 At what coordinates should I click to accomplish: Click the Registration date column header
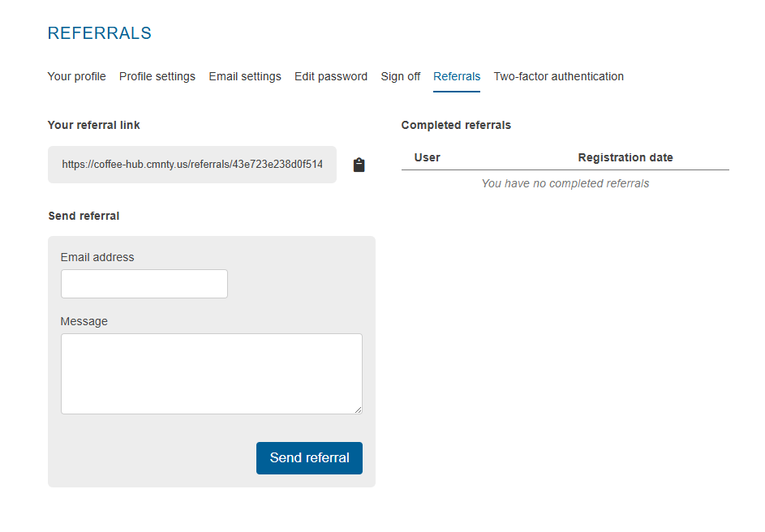click(625, 157)
